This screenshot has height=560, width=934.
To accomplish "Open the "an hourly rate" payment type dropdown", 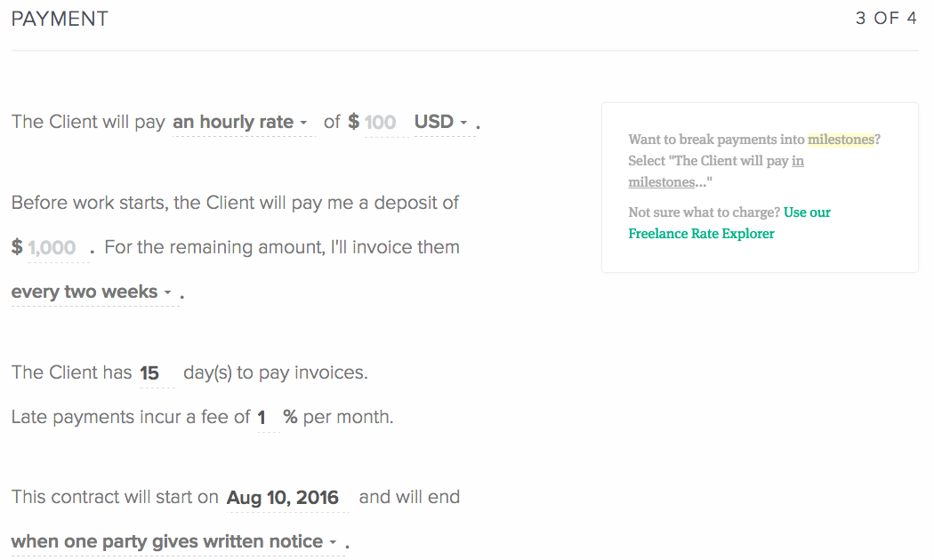I will (x=233, y=122).
